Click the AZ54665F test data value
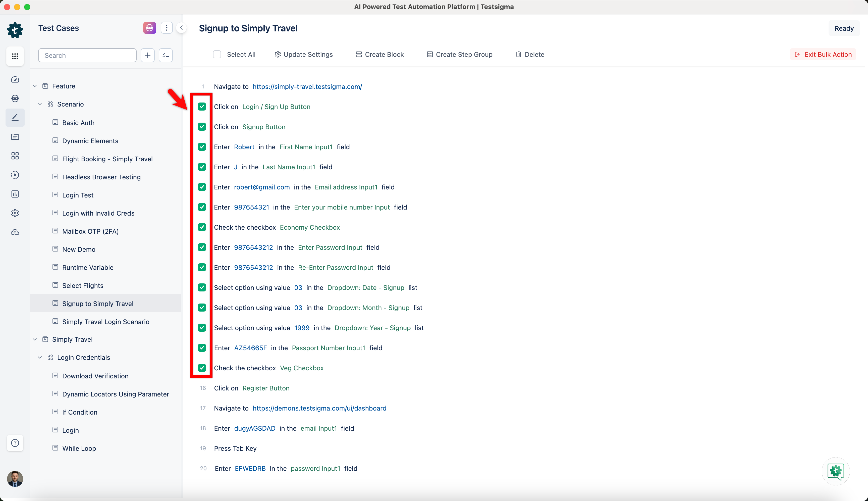 click(x=250, y=348)
